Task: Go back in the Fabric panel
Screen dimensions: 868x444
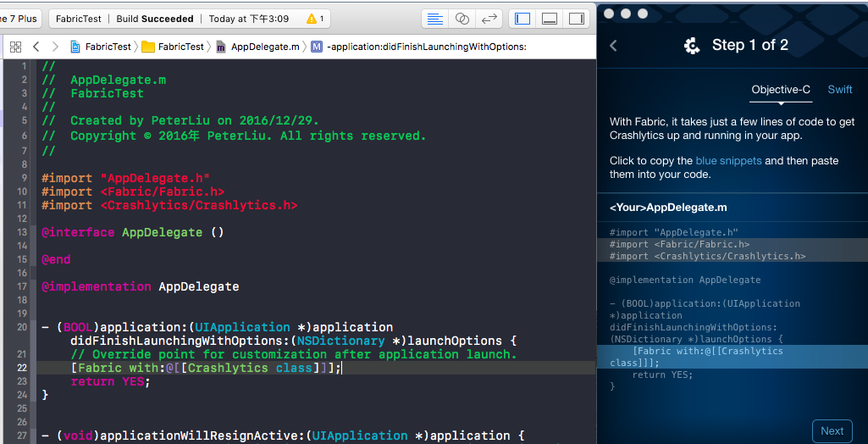Action: (x=614, y=46)
